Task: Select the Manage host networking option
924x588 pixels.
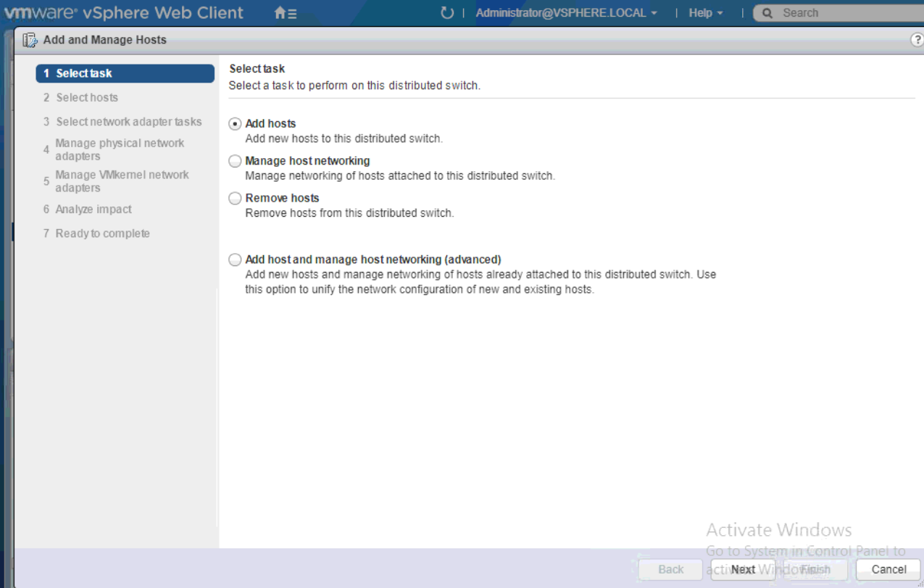Action: [x=235, y=161]
